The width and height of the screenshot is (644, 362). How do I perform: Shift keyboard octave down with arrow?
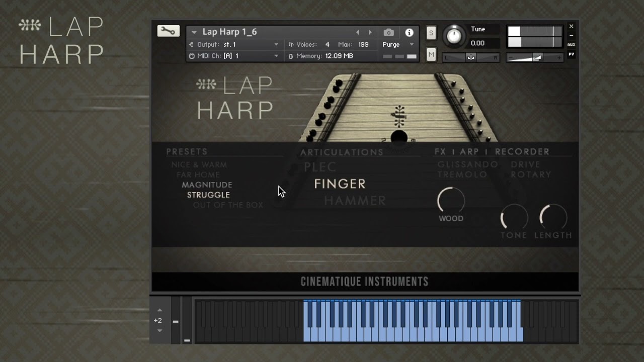point(160,330)
